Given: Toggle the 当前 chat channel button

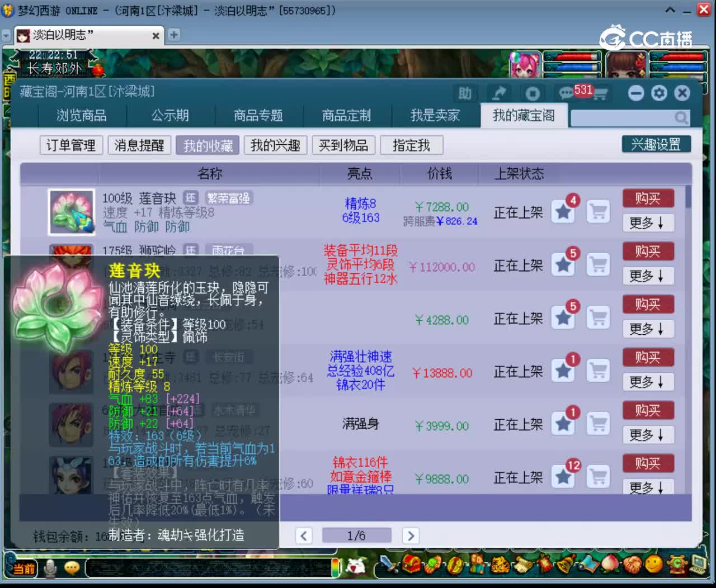Looking at the screenshot, I should [24, 569].
